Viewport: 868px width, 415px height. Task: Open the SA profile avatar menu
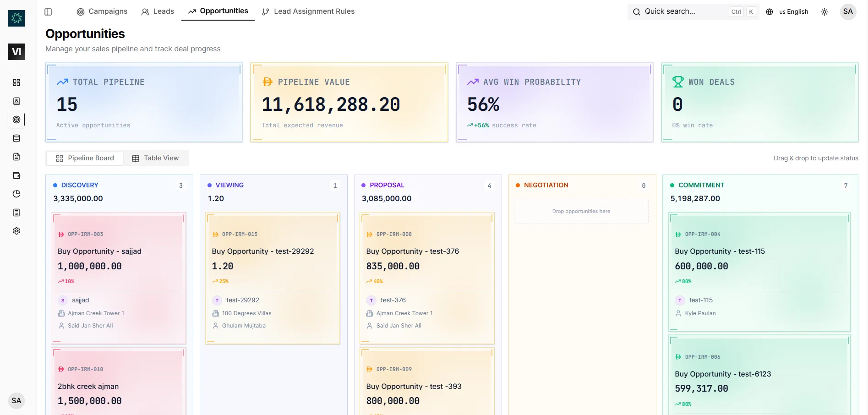tap(848, 12)
